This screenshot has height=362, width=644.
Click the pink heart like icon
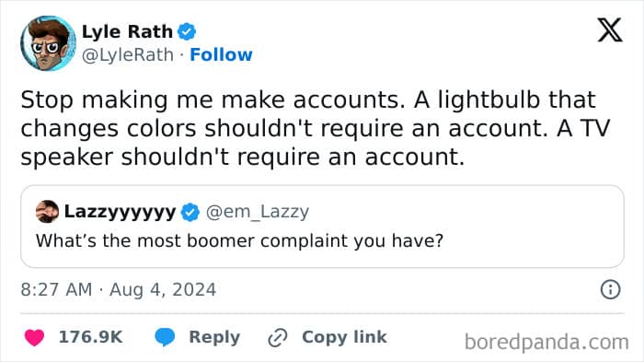[35, 338]
